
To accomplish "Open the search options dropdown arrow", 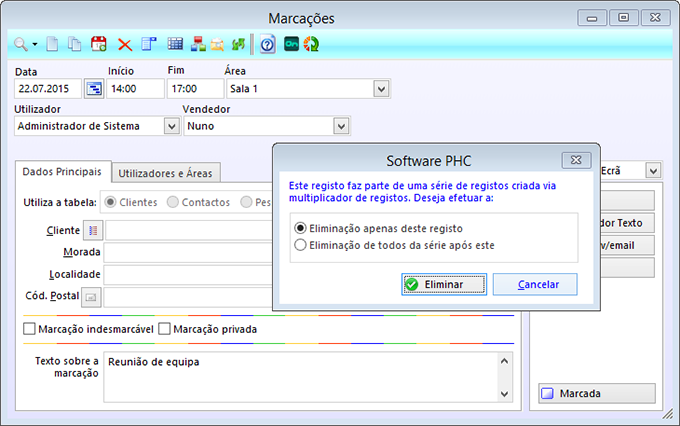I will tap(35, 44).
